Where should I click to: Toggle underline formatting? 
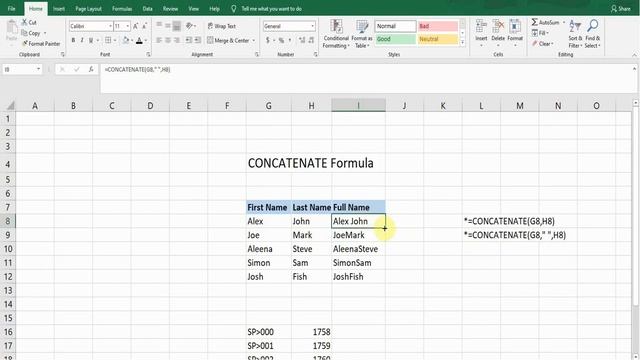[x=91, y=40]
